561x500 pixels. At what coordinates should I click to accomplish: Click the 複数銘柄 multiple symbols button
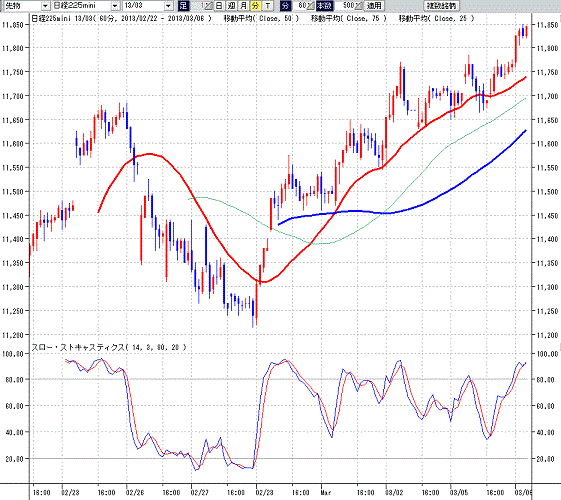(442, 6)
